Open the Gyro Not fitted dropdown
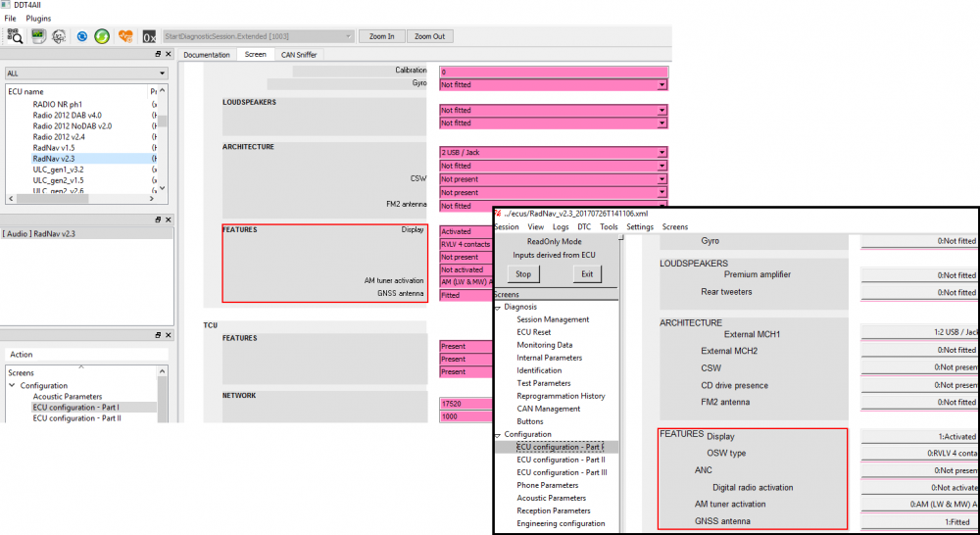The height and width of the screenshot is (535, 980). [x=554, y=84]
